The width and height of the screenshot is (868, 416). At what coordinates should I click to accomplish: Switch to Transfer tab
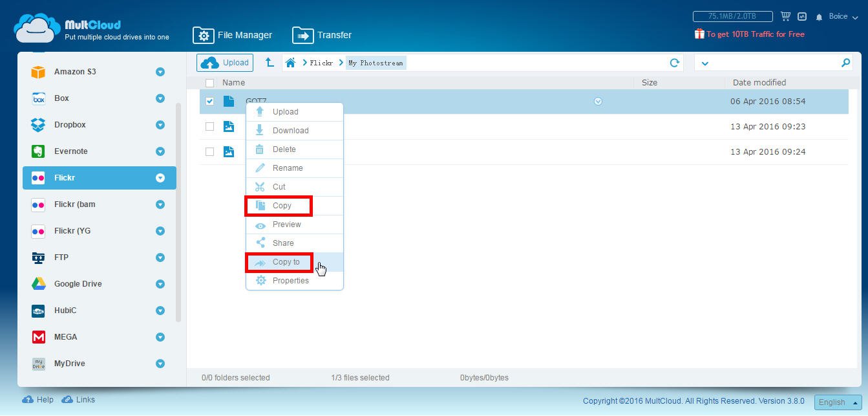322,35
